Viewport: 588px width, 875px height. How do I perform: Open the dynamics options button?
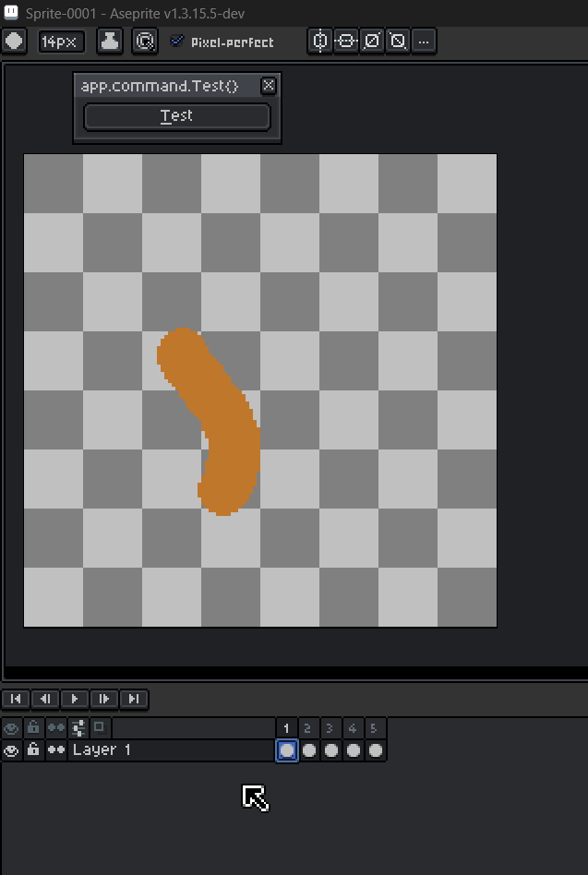pos(144,42)
